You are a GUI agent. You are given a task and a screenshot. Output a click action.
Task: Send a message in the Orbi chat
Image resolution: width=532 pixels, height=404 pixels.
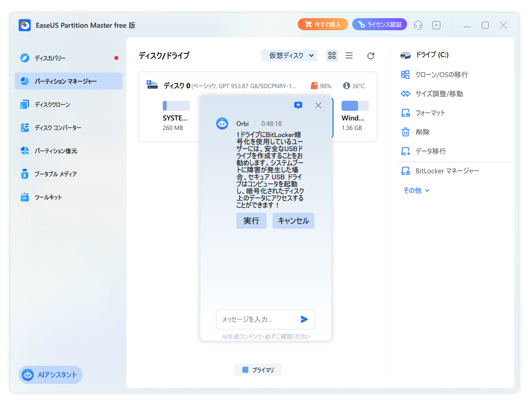304,319
